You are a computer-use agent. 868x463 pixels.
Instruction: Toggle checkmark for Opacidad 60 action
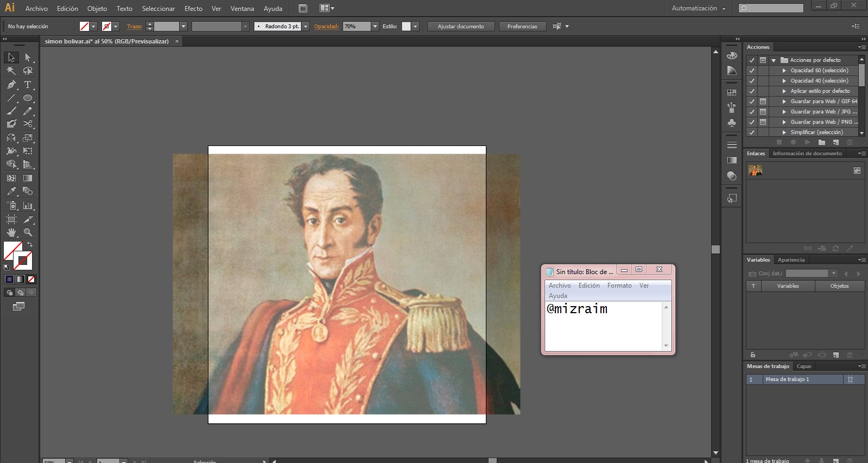pos(752,71)
